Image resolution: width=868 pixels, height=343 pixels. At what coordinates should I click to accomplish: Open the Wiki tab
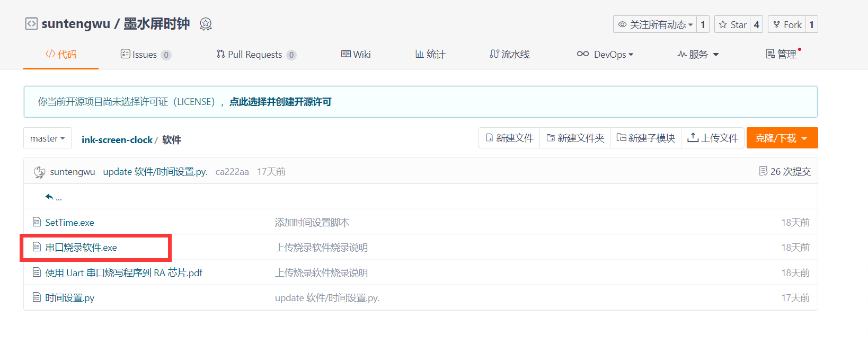tap(356, 55)
